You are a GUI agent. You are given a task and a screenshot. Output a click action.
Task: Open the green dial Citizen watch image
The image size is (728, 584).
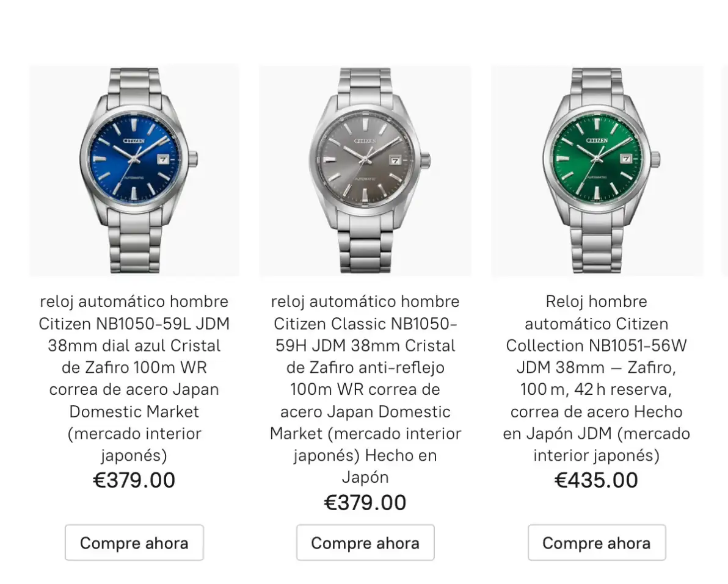click(597, 170)
